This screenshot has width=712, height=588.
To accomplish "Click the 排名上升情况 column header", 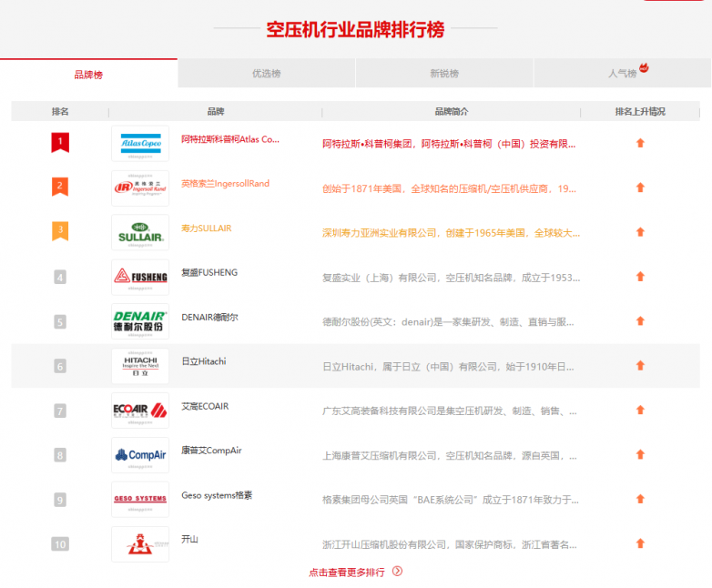I will point(640,111).
